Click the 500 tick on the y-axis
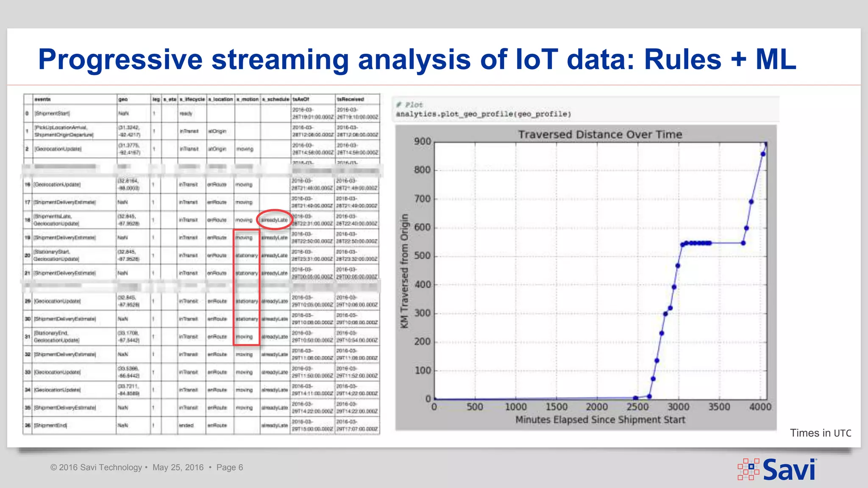 (423, 256)
